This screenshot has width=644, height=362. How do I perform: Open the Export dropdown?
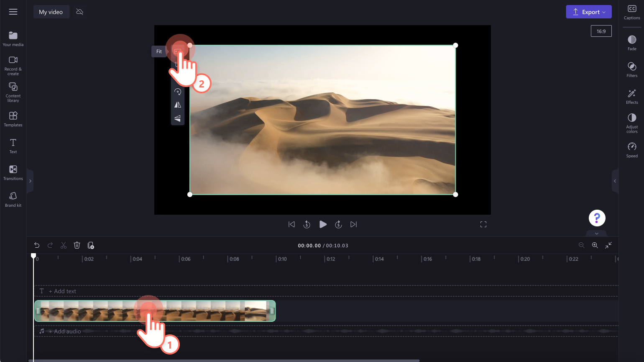tap(589, 12)
